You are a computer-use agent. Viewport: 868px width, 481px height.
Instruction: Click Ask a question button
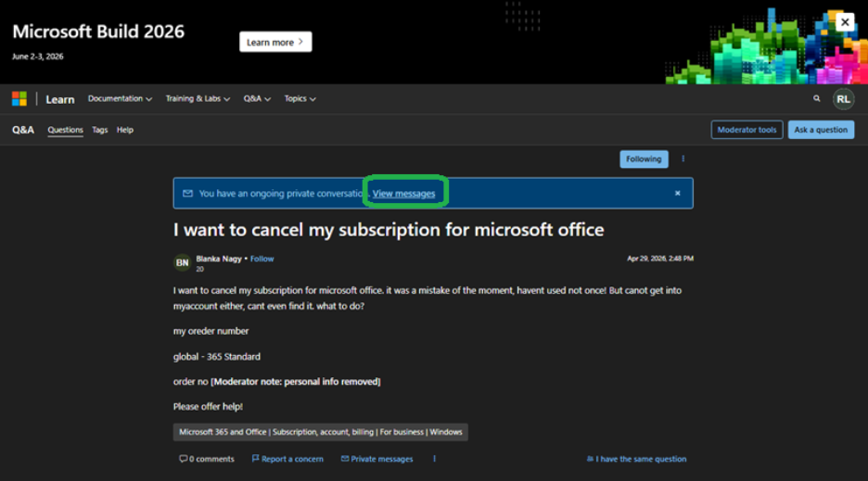pyautogui.click(x=821, y=130)
